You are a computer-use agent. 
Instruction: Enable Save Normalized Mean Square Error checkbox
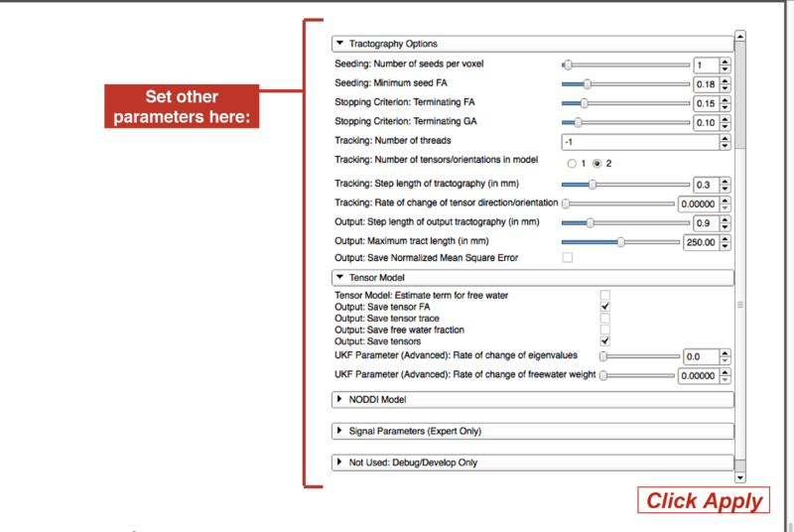tap(568, 258)
